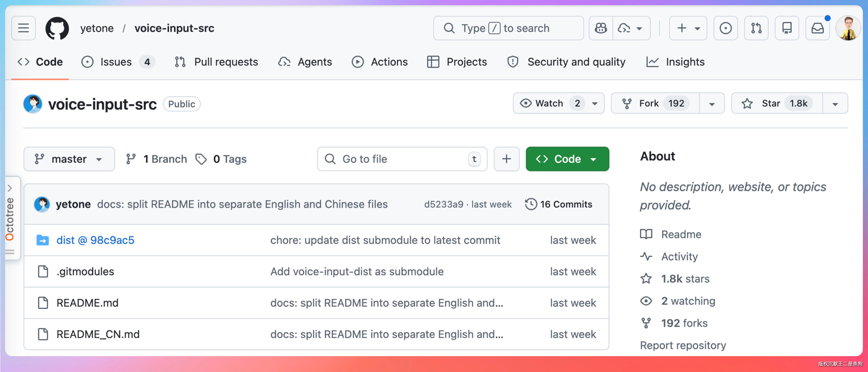The image size is (868, 372).
Task: Open the master branch dropdown
Action: [x=69, y=159]
